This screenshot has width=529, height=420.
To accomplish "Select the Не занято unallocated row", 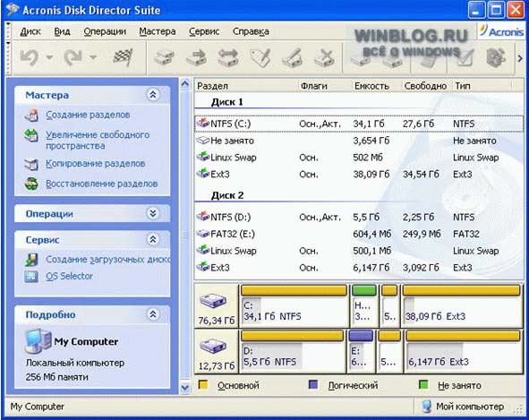I will (x=359, y=141).
